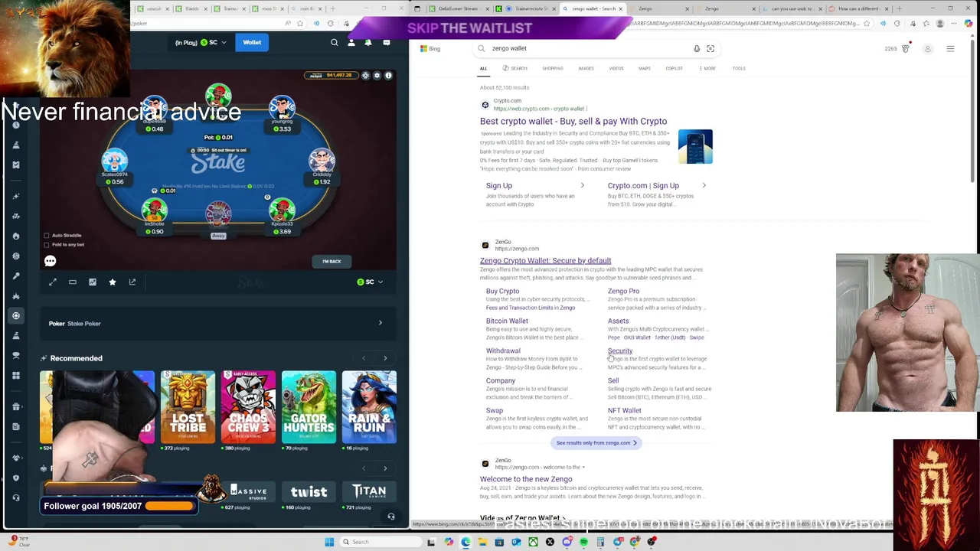
Task: Open Welcome to the new Zengo link
Action: [526, 480]
